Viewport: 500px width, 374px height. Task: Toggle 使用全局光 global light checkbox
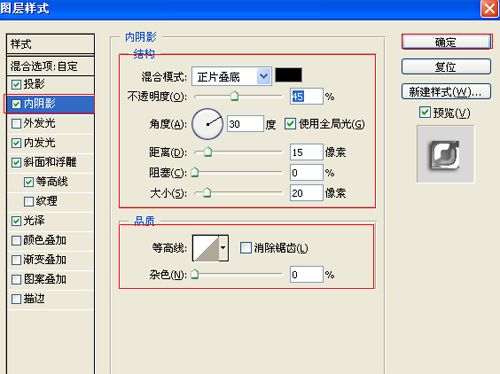[290, 124]
